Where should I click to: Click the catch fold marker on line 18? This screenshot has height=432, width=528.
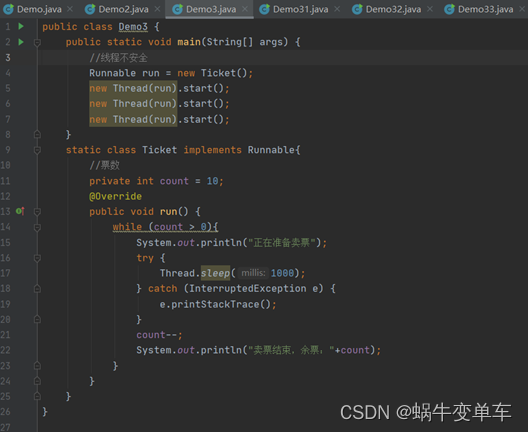(x=37, y=289)
